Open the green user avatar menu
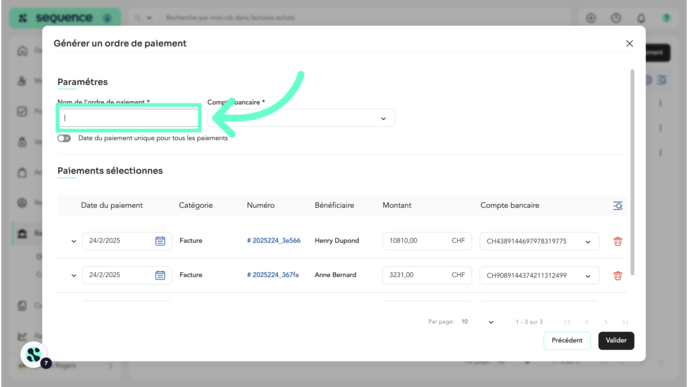The width and height of the screenshot is (688, 387). (666, 18)
